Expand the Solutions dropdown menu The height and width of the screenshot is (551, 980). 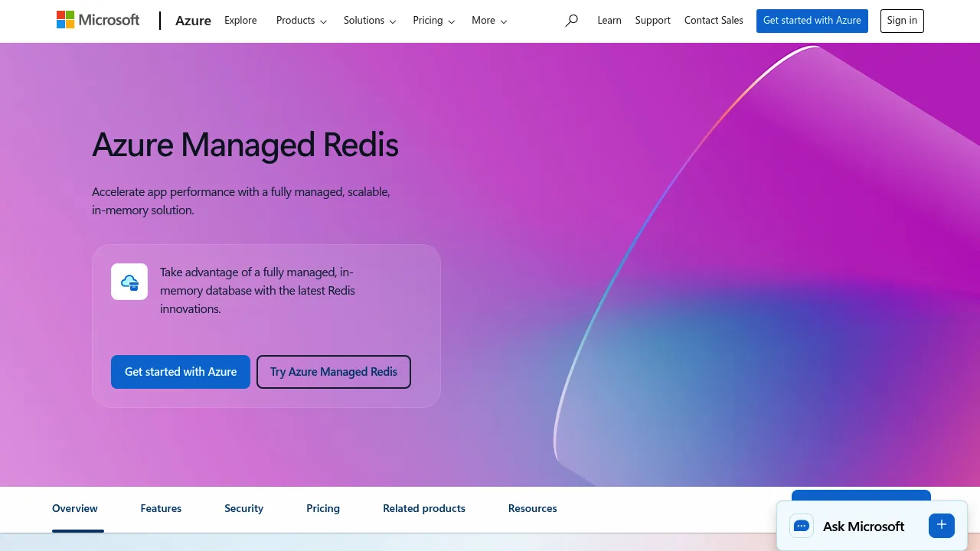pos(370,21)
